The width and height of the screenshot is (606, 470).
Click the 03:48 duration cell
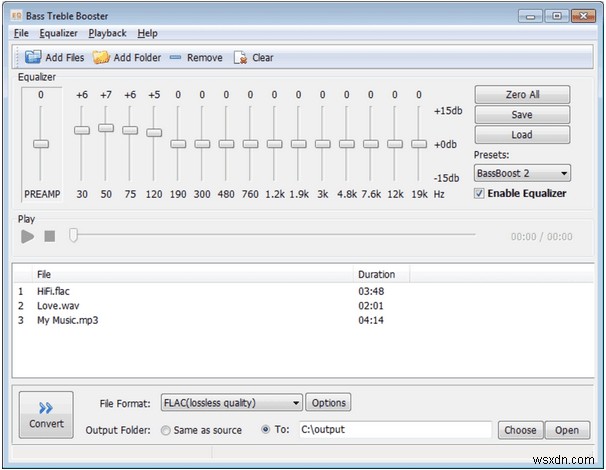click(x=371, y=291)
